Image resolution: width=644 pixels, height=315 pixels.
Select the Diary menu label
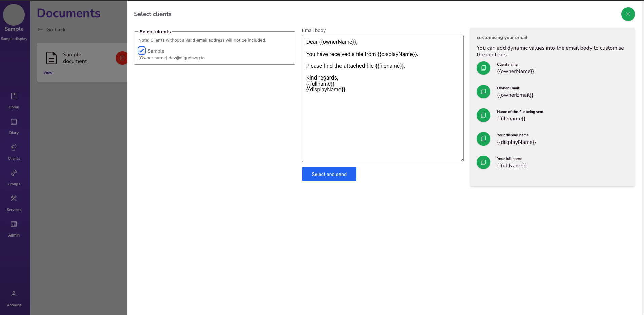click(x=14, y=133)
